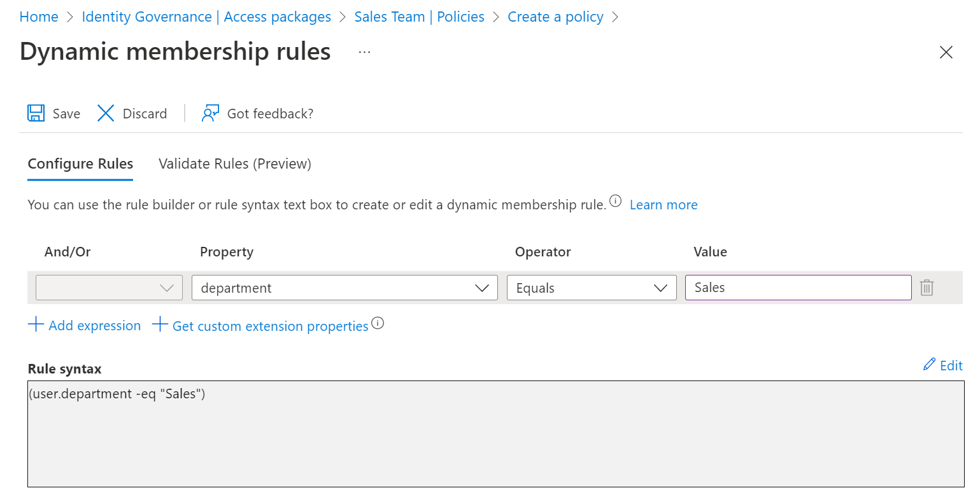The height and width of the screenshot is (495, 980).
Task: Open the Operator dropdown showing Equals
Action: click(592, 288)
